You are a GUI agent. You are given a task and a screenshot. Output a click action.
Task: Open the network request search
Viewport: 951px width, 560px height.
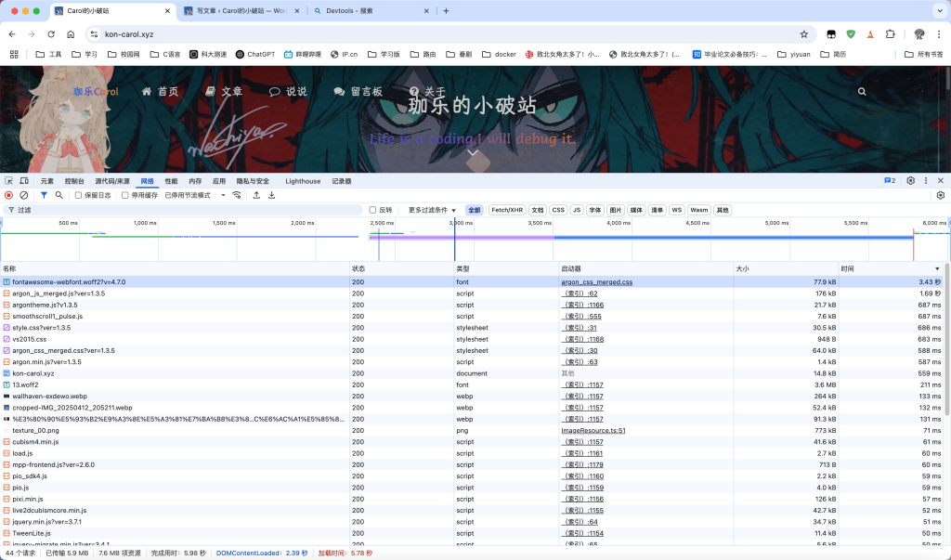click(59, 196)
